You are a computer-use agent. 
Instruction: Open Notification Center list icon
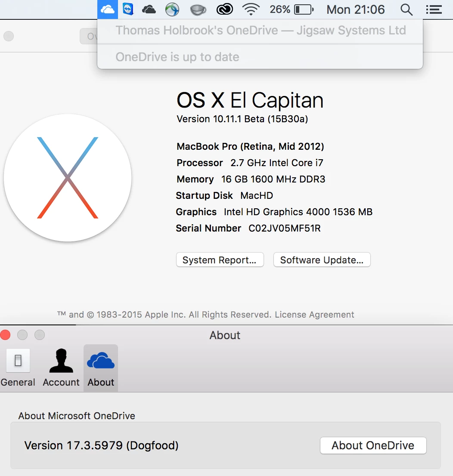coord(434,10)
